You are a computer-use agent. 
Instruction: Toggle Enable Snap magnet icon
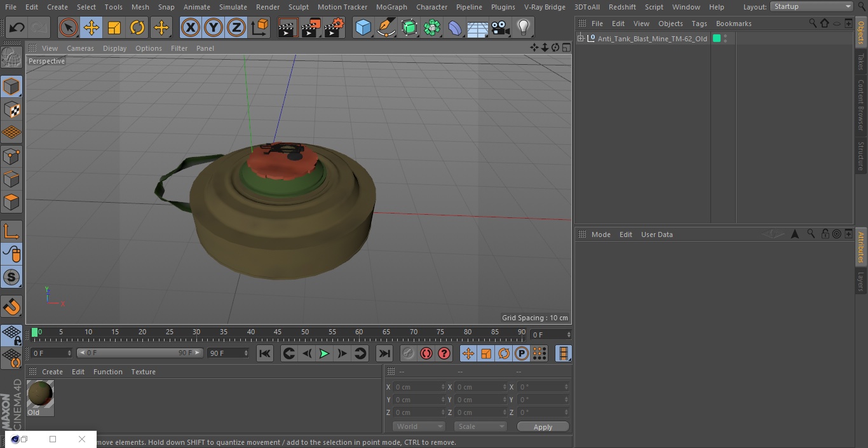pyautogui.click(x=11, y=307)
